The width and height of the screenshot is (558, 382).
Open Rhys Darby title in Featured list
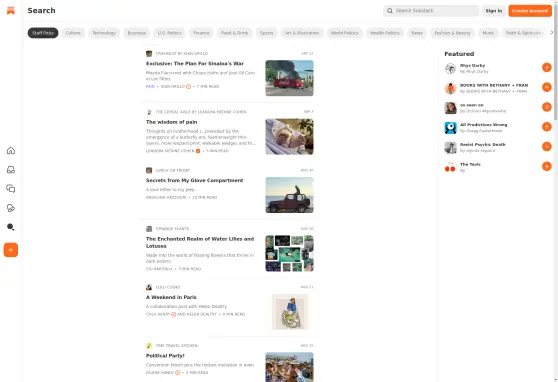(x=472, y=66)
